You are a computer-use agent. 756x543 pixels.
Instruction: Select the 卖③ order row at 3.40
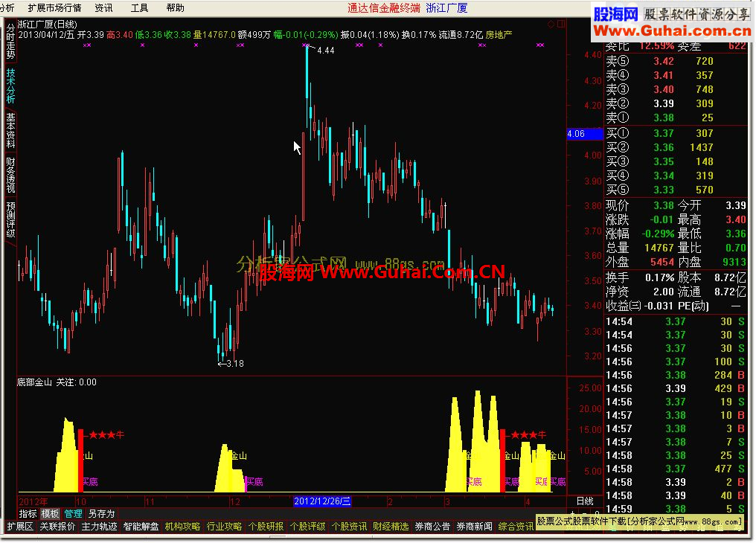676,89
